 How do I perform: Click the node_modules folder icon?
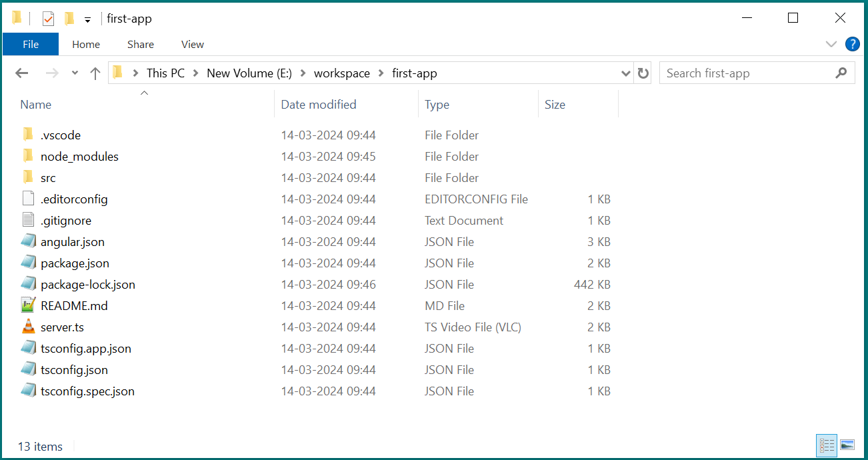point(28,156)
